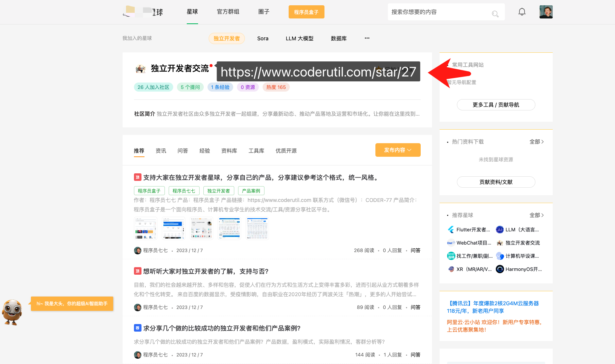Viewport: 615px width, 364px height.
Task: Expand 全部 next to 热门资料下载
Action: click(x=536, y=142)
